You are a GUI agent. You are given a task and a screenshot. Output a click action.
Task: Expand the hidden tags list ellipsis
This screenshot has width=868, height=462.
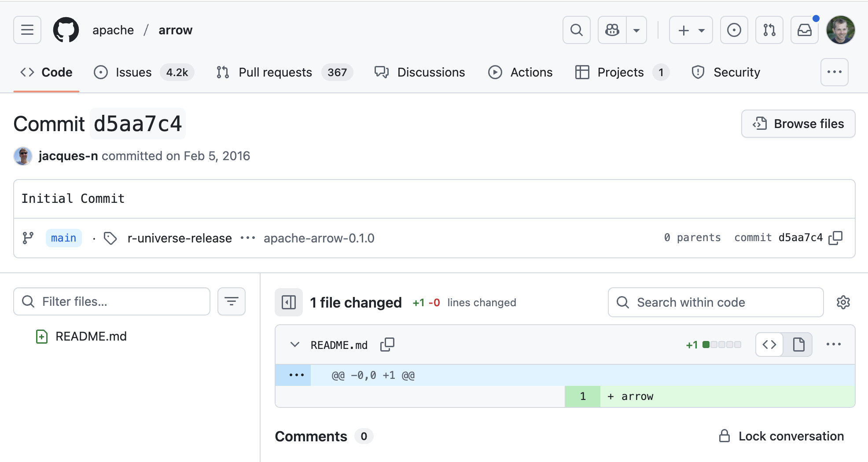(248, 238)
